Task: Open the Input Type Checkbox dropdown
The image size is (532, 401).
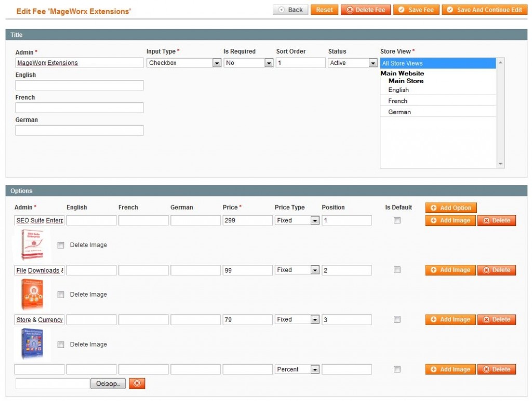Action: (x=184, y=63)
